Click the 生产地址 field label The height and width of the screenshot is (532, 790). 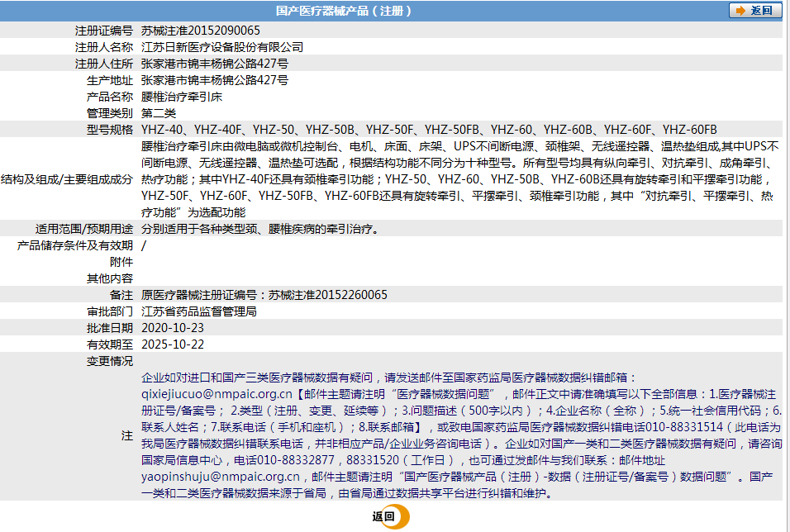click(x=110, y=81)
